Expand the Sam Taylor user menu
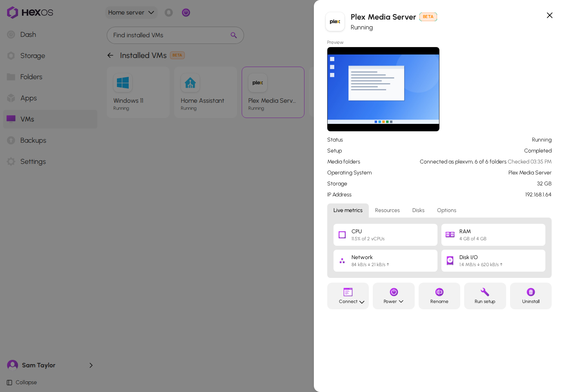 [50, 365]
